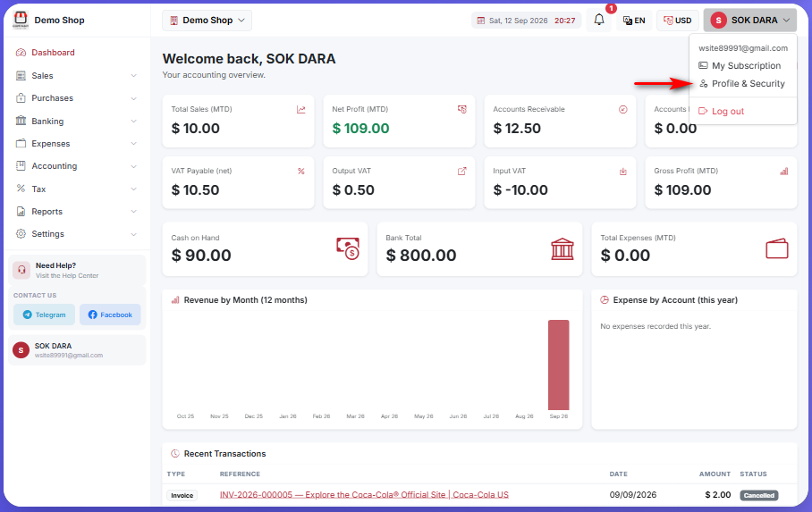Choose My Subscription from user menu
The image size is (812, 512).
[740, 66]
